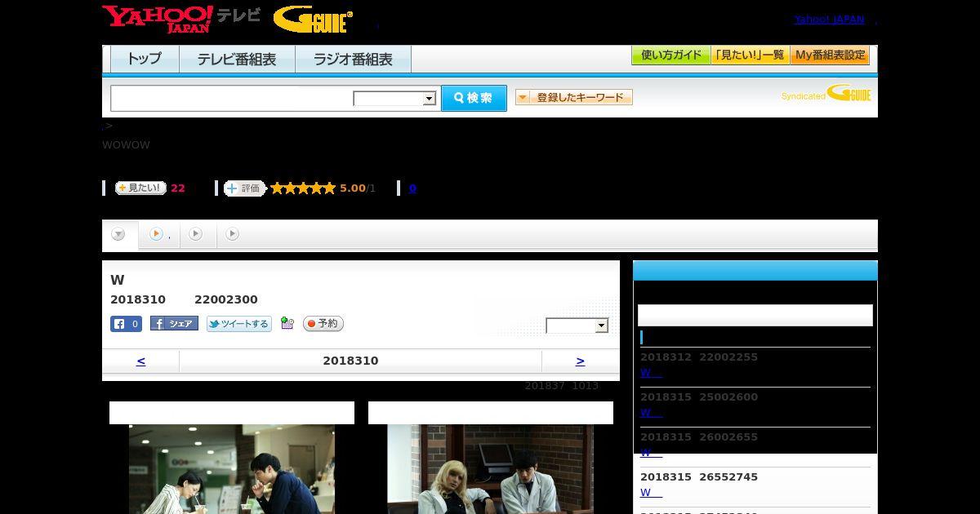Open the dropdown in the program info box
Viewport: 980px width, 514px height.
(x=577, y=326)
